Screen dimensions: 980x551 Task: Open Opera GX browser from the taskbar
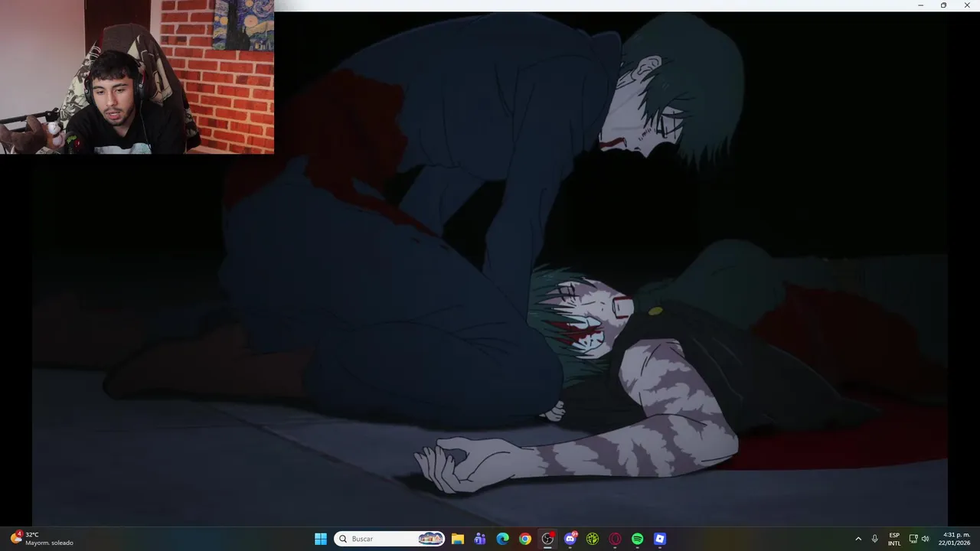(x=615, y=539)
